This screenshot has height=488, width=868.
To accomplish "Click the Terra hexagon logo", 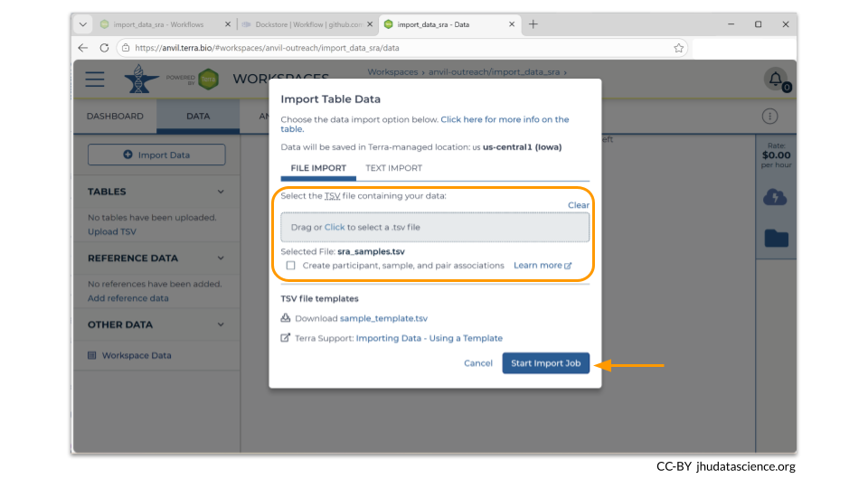I will click(209, 80).
